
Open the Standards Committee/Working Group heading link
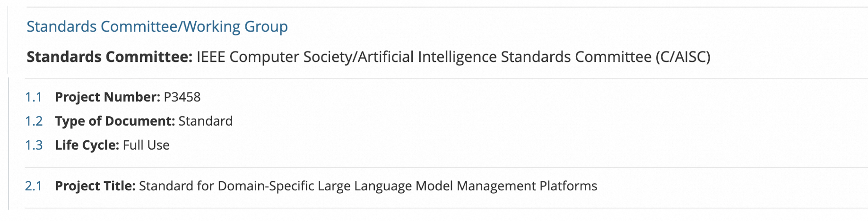157,26
